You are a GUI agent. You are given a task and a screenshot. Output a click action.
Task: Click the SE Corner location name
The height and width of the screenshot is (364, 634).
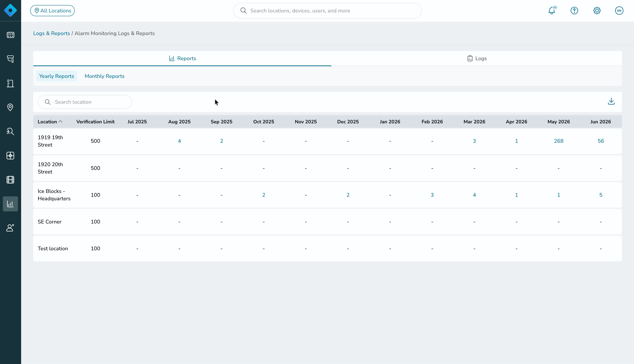[49, 222]
